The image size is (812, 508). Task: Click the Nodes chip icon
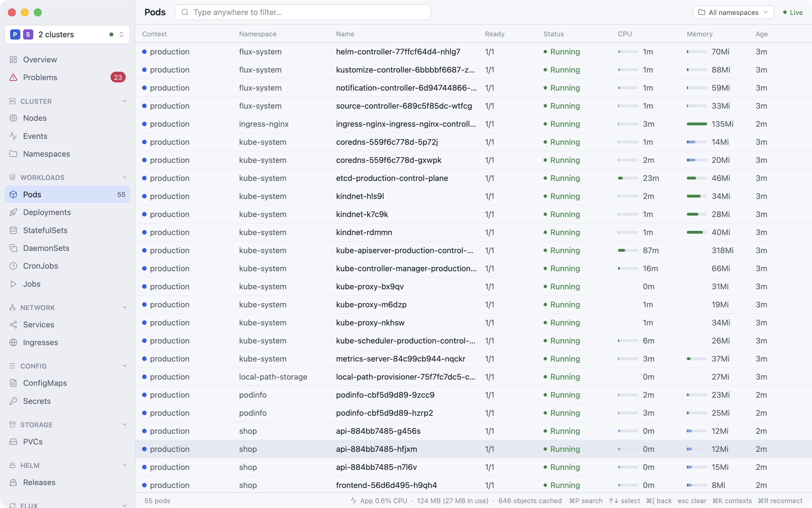point(13,118)
